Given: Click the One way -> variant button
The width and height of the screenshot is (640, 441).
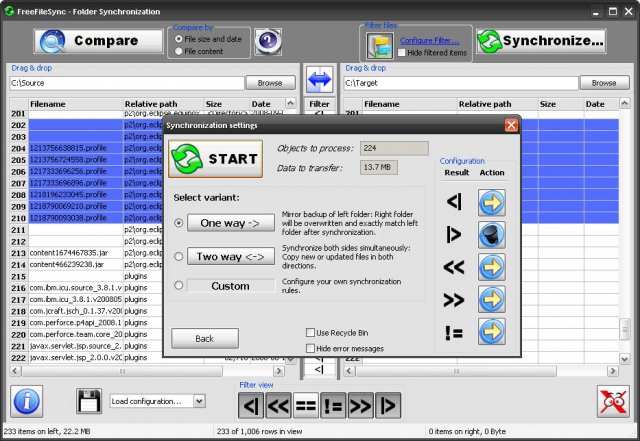Looking at the screenshot, I should tap(231, 223).
